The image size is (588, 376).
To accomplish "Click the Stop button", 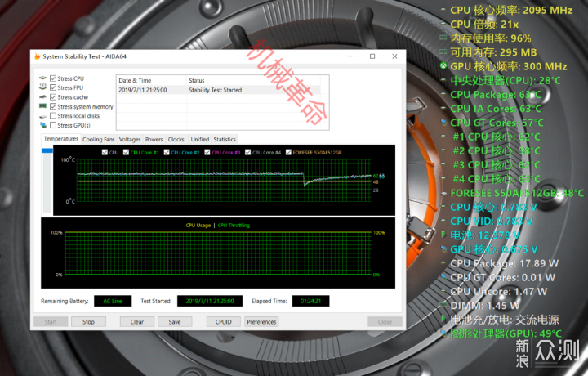I will pos(88,321).
